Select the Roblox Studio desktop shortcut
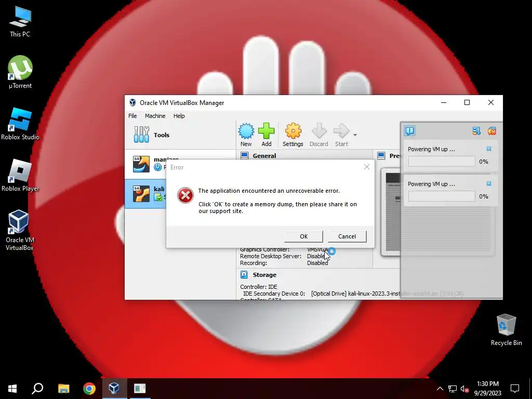Screen dimensions: 532x399 20,124
